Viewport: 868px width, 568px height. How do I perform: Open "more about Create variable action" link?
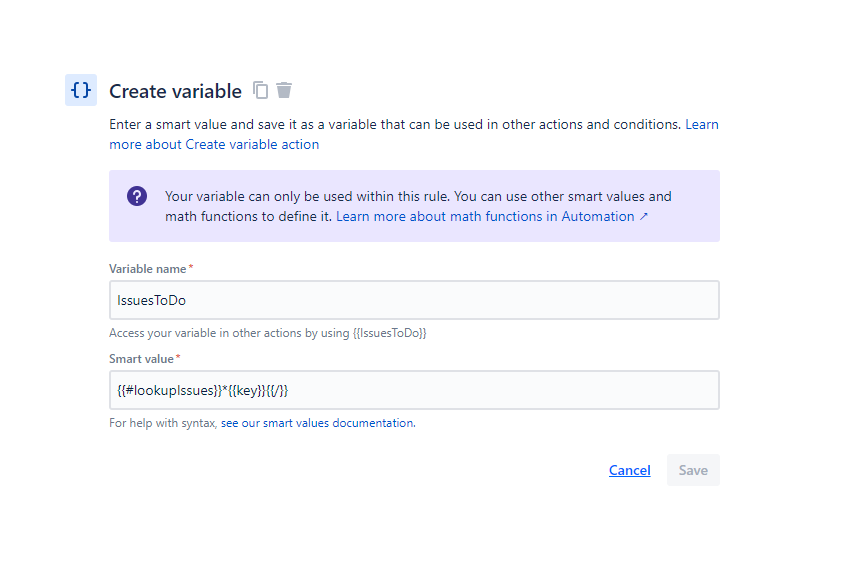click(214, 144)
